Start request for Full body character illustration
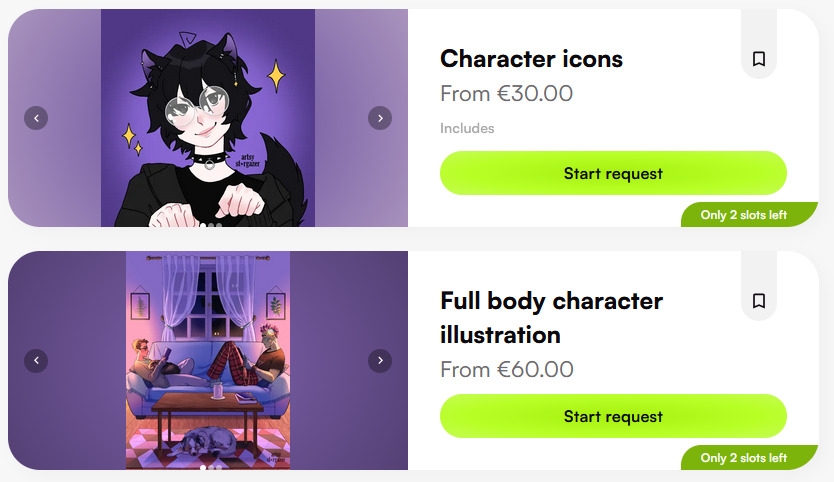Screen dimensions: 834x482 pos(613,416)
